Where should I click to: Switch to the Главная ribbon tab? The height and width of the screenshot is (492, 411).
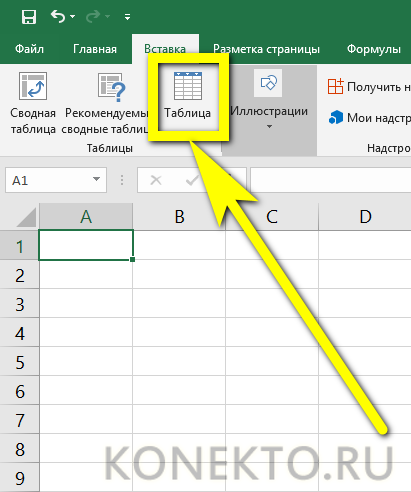point(95,49)
